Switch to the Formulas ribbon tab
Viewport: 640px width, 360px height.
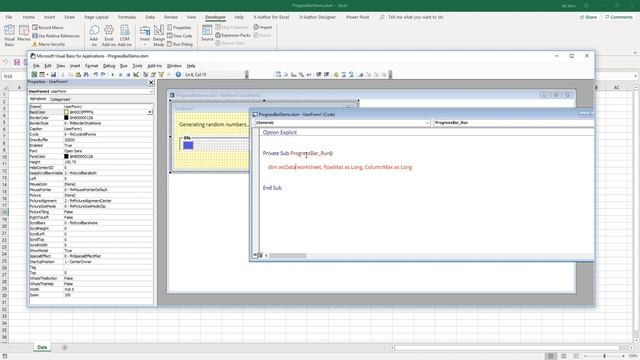click(x=127, y=17)
